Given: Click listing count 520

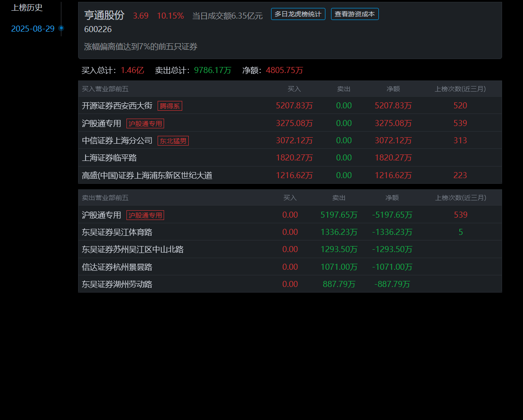Looking at the screenshot, I should pos(460,106).
